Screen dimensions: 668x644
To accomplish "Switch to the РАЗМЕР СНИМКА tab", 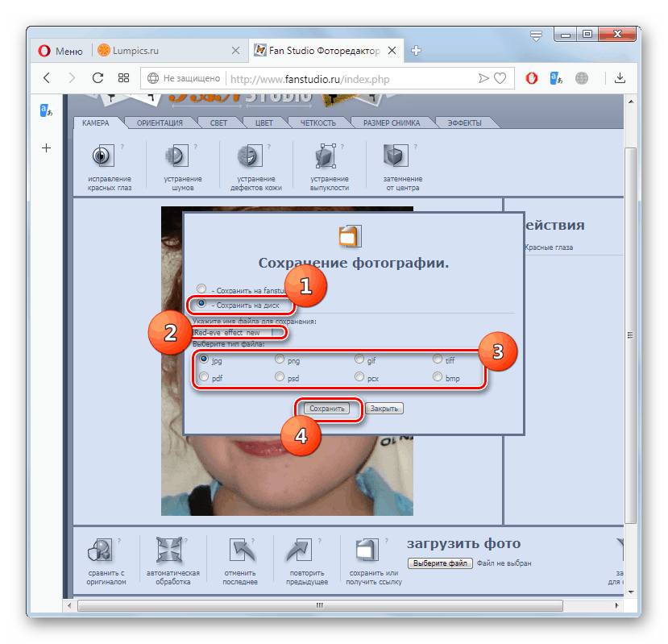I will (392, 123).
